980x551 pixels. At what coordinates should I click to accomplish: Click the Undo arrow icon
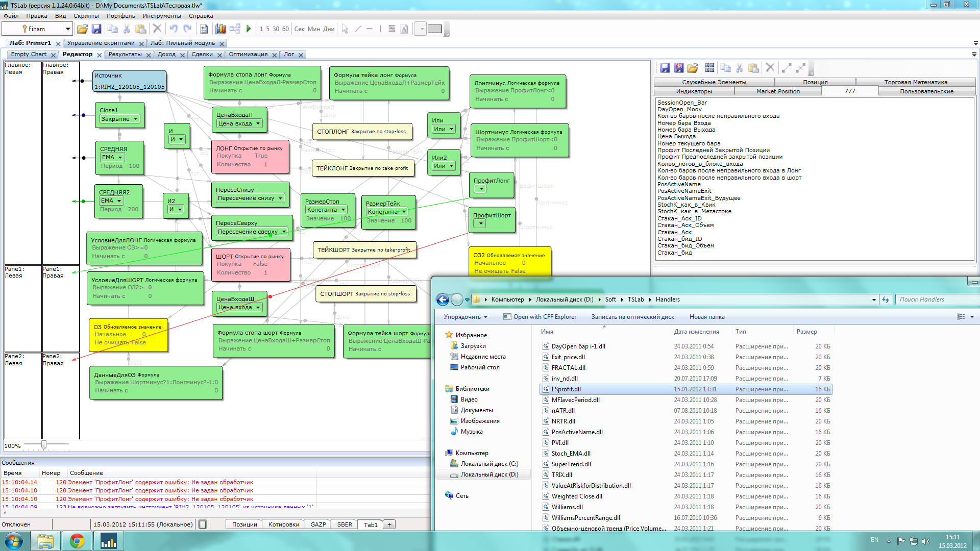[174, 29]
